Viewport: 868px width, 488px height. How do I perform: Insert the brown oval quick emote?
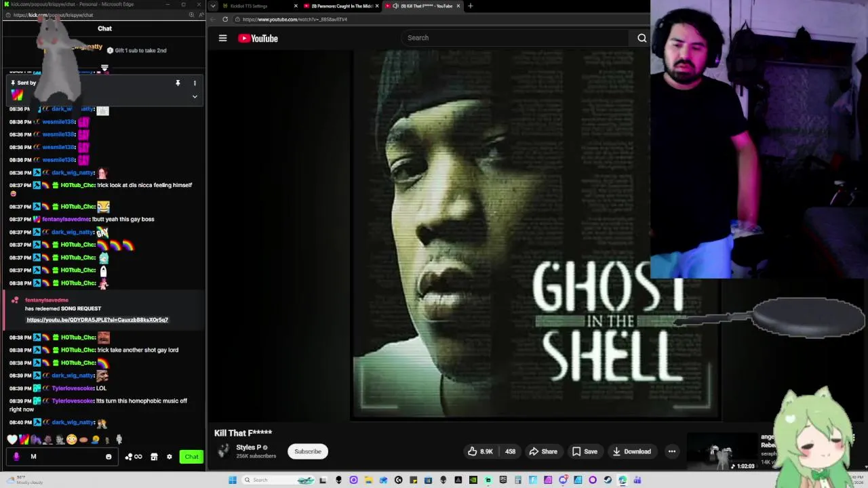pos(83,439)
